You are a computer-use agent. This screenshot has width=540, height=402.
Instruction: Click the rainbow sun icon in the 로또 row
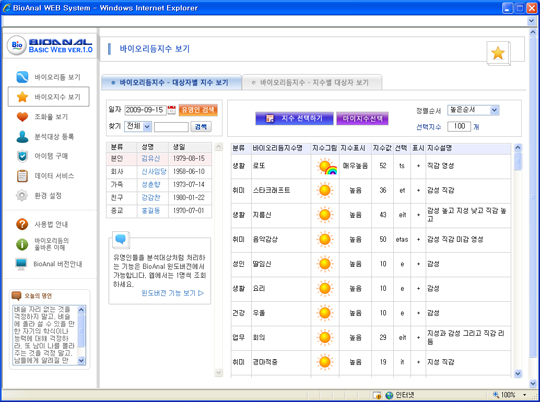coord(326,166)
